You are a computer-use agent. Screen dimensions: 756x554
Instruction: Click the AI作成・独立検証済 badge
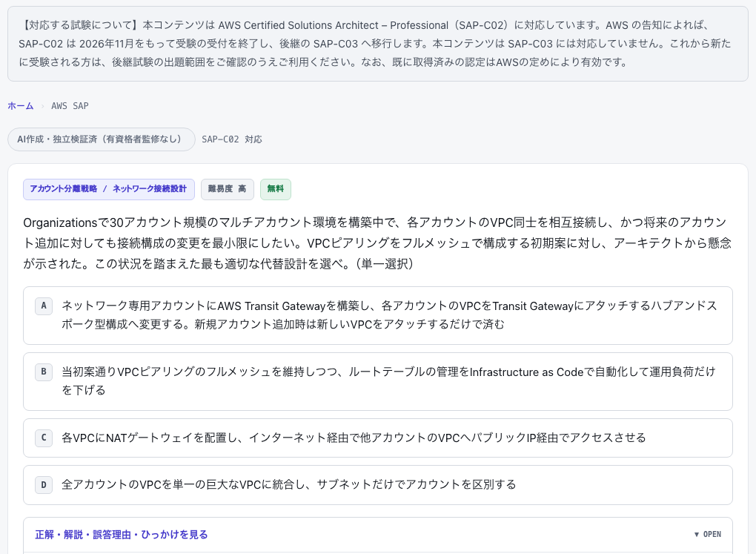[102, 139]
